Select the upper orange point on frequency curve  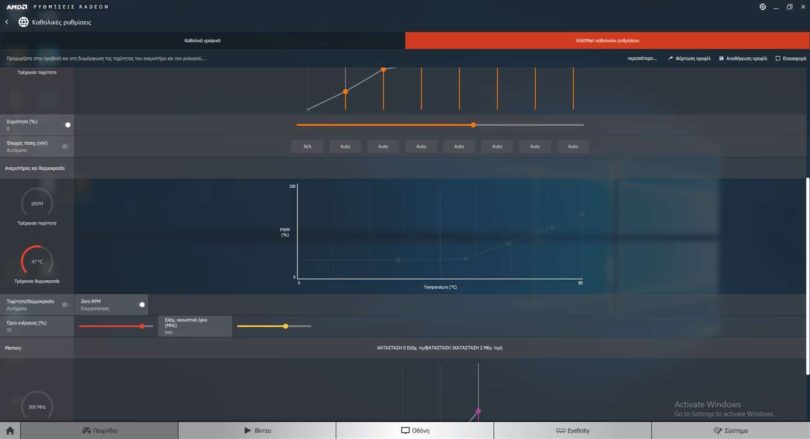(x=383, y=69)
